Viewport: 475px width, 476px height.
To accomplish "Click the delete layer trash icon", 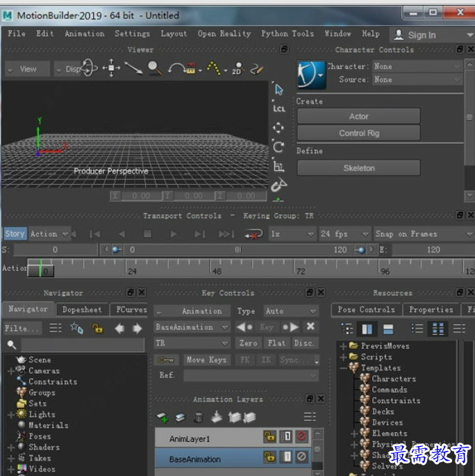I will coord(199,417).
